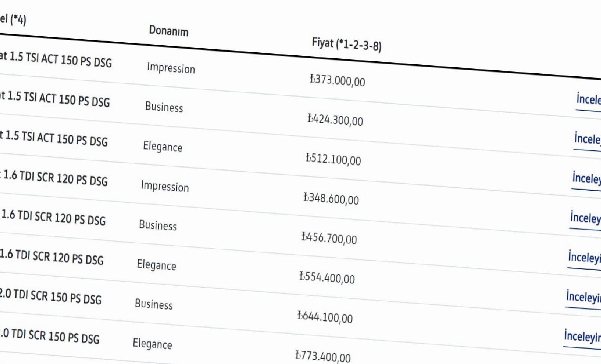The height and width of the screenshot is (364, 601).
Task: Open İnceleyin link for ₺512.100,00 Elegance row
Action: click(x=587, y=178)
